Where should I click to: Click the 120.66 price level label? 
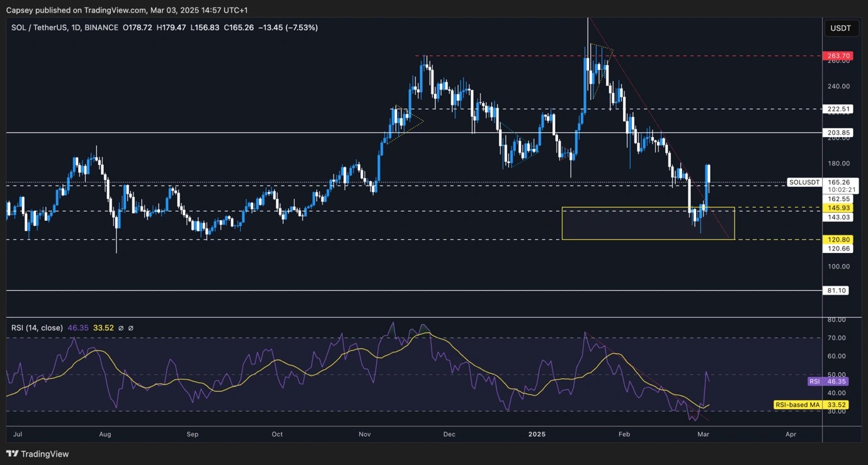[838, 249]
